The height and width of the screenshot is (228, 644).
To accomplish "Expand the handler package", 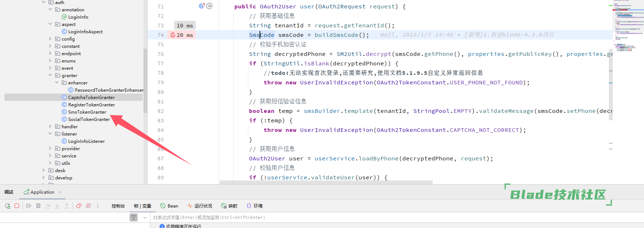I will [50, 126].
